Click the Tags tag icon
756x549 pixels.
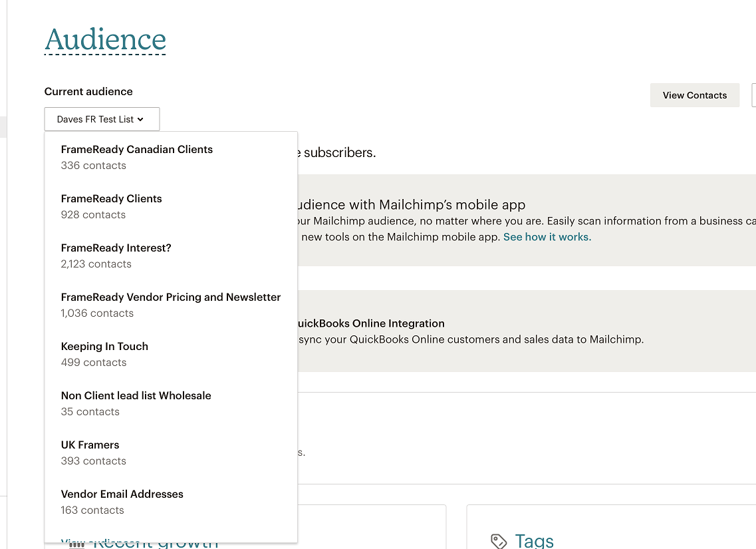499,541
